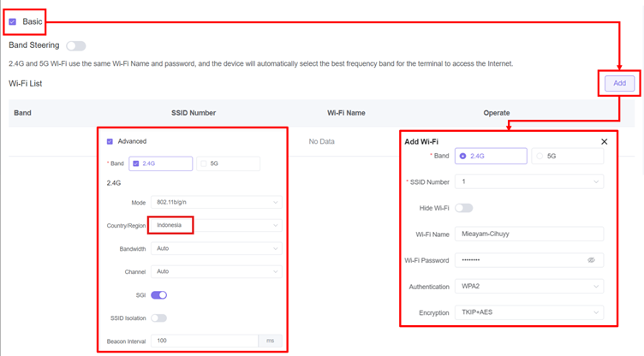Click the Add Wi-Fi button
644x356 pixels.
[x=619, y=83]
